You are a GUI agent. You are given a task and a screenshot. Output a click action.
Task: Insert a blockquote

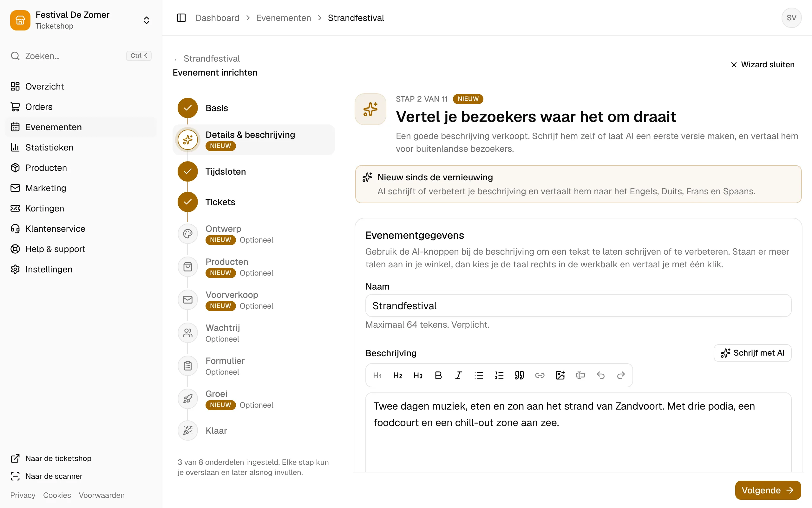[520, 375]
